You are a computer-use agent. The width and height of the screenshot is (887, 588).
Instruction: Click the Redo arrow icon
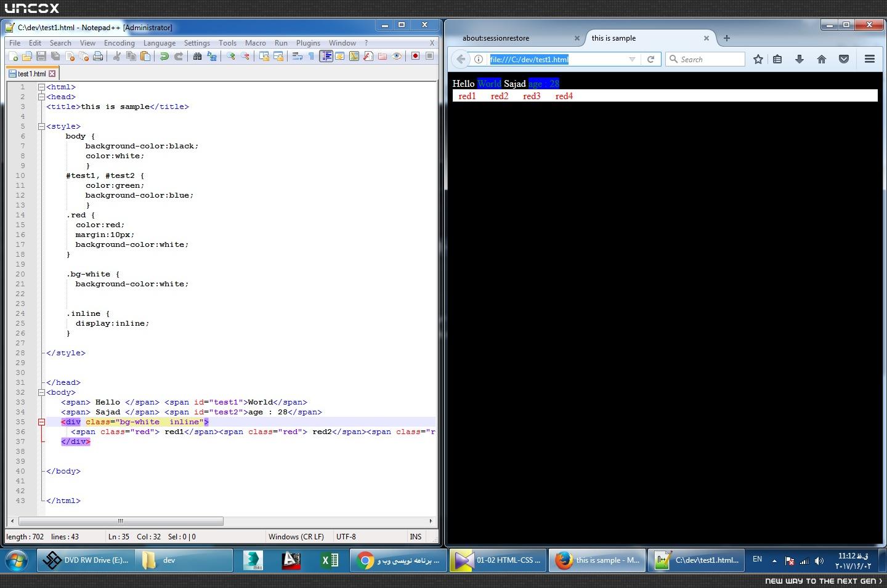[x=179, y=57]
